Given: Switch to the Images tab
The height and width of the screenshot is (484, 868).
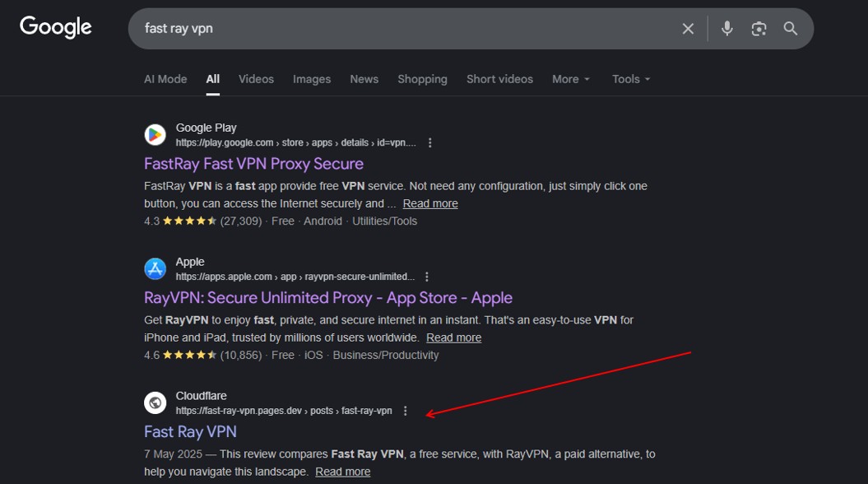Looking at the screenshot, I should pos(312,79).
